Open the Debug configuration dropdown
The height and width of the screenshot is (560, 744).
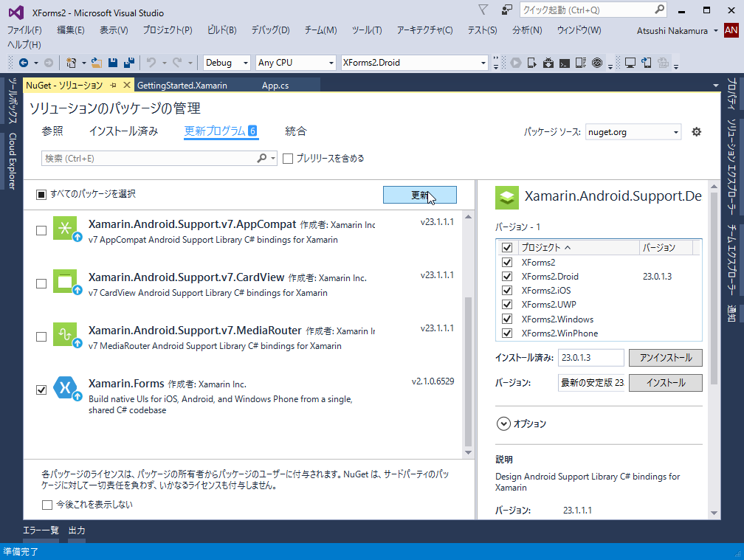point(227,63)
